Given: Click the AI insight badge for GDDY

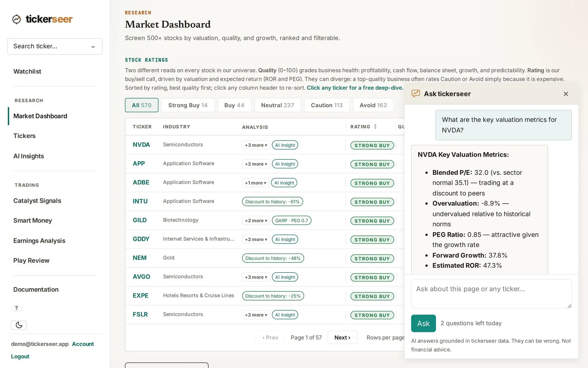Looking at the screenshot, I should click(285, 239).
